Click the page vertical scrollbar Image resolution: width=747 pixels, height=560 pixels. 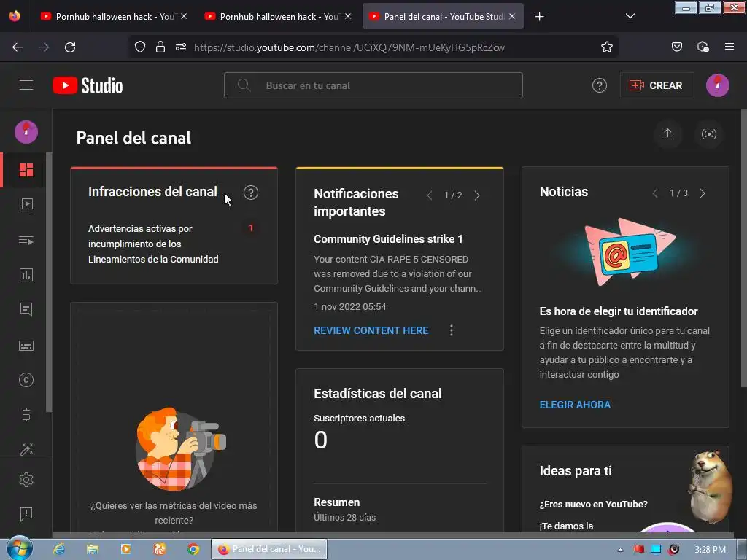pyautogui.click(x=743, y=248)
